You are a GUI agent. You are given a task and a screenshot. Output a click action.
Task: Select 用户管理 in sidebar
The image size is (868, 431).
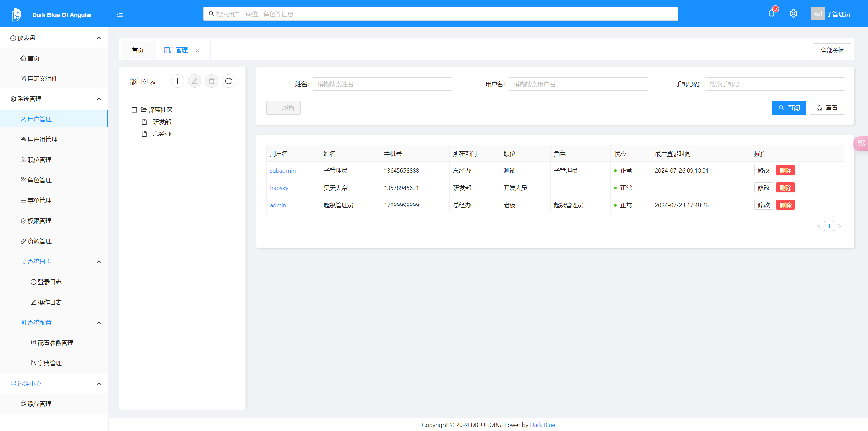(54, 119)
